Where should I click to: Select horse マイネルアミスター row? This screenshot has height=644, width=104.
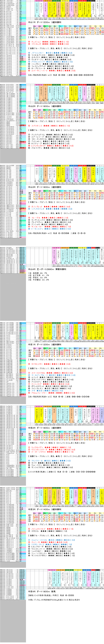point(51,55)
